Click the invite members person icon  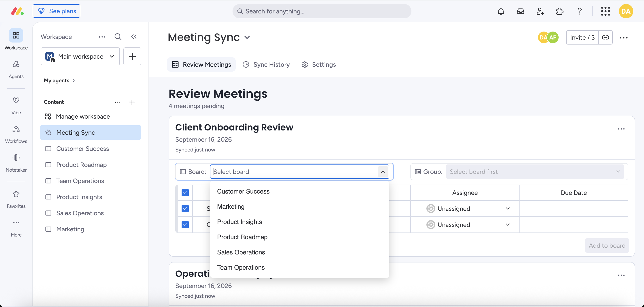coord(540,11)
